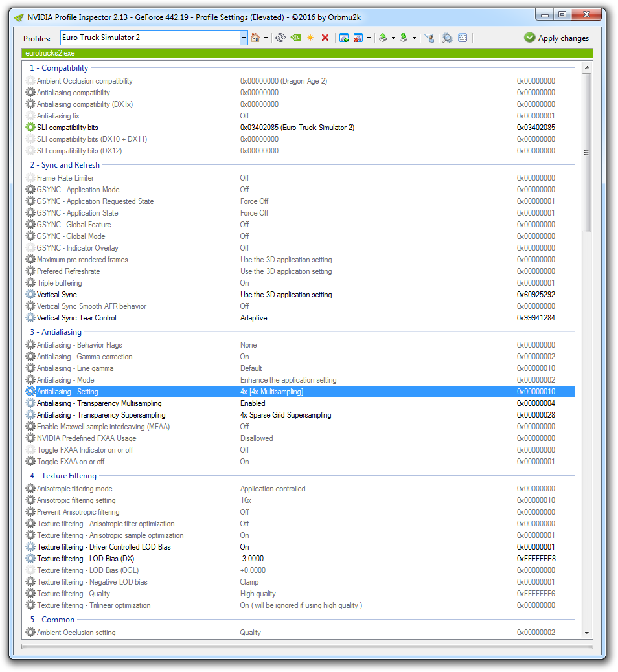Select the '2 - Sync and Refresh' group header

pyautogui.click(x=65, y=165)
